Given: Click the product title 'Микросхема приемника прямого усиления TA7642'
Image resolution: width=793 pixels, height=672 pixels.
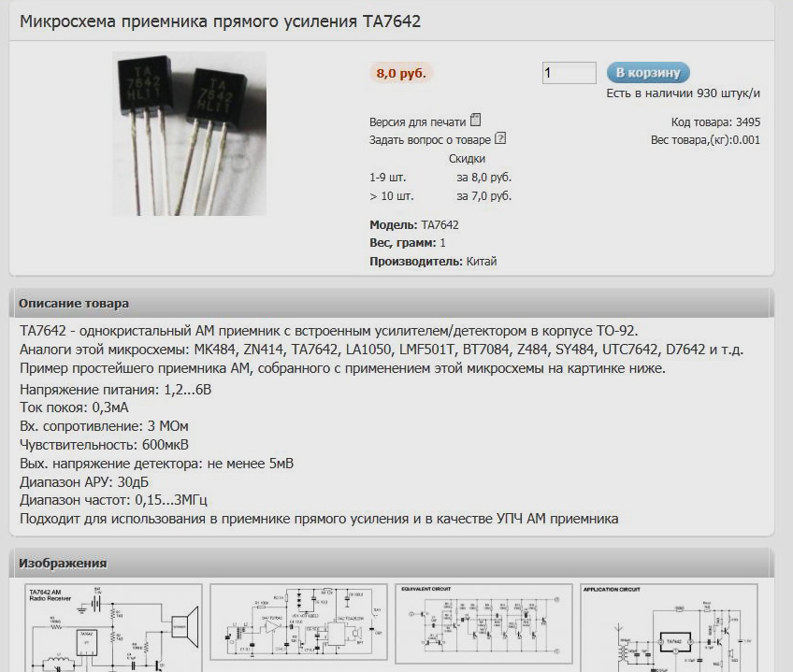Looking at the screenshot, I should [x=220, y=21].
